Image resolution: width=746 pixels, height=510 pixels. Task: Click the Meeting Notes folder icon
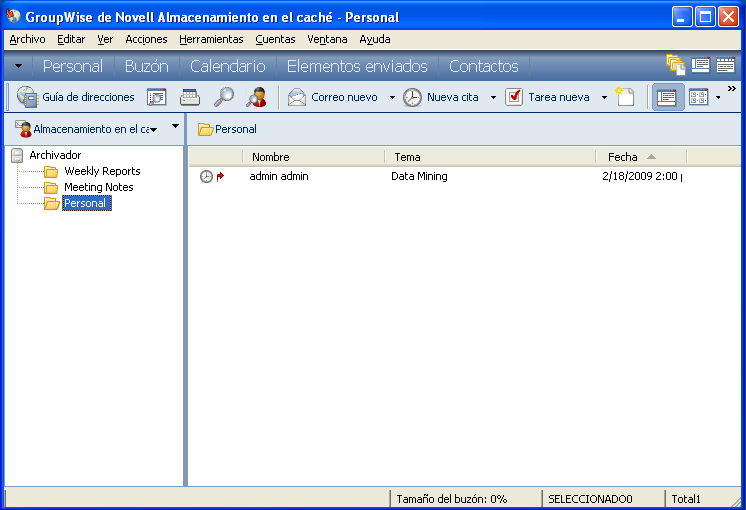pos(51,188)
